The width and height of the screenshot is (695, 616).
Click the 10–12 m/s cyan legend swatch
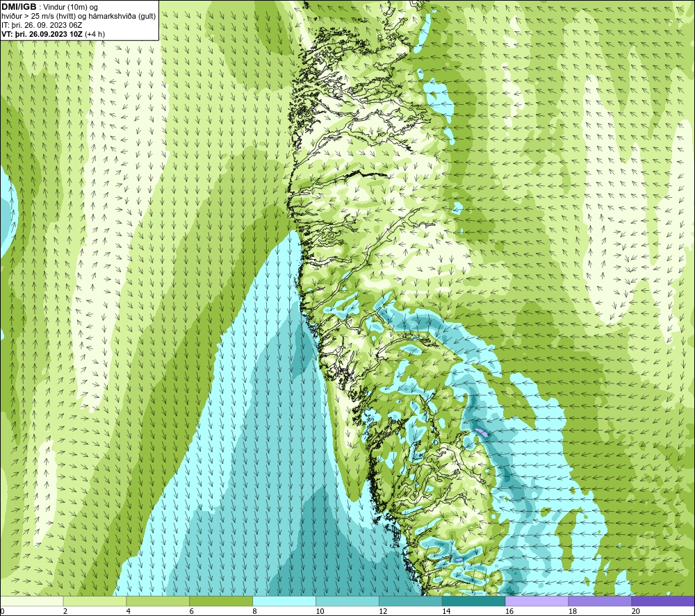[347, 601]
